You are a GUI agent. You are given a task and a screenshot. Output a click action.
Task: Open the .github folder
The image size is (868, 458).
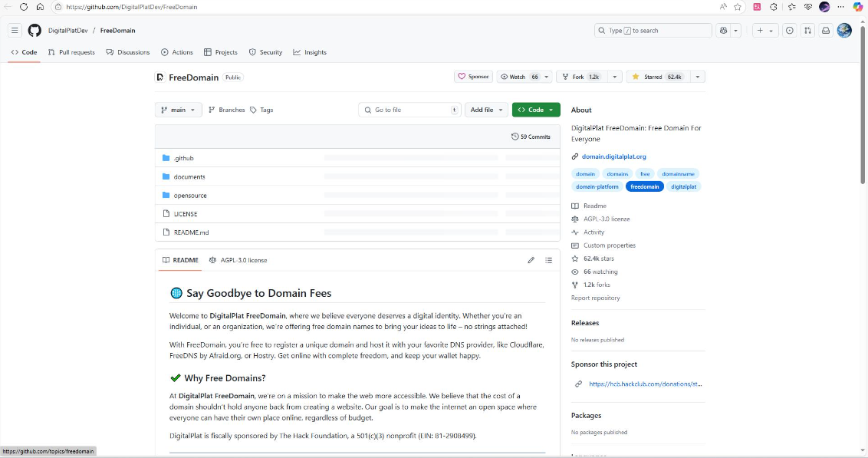[x=184, y=158]
